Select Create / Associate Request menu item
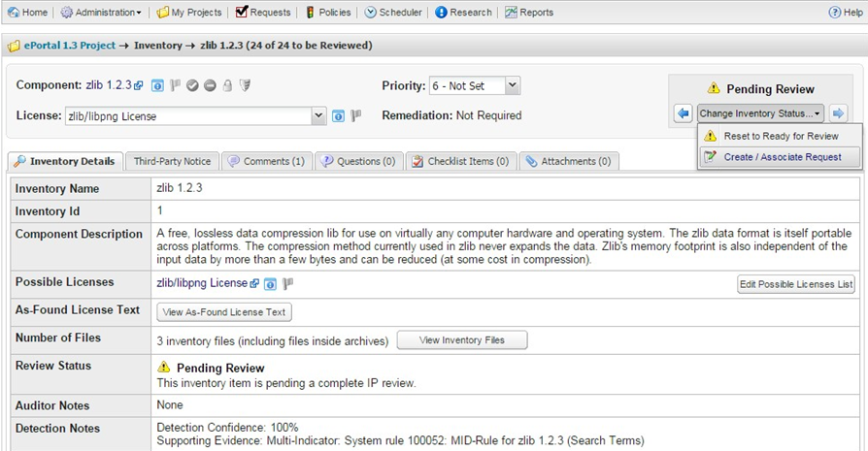 click(783, 157)
